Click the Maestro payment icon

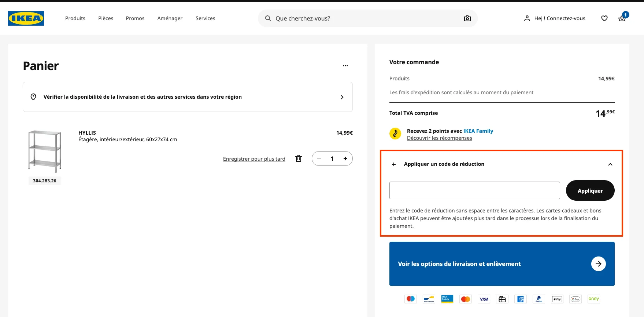coord(411,299)
